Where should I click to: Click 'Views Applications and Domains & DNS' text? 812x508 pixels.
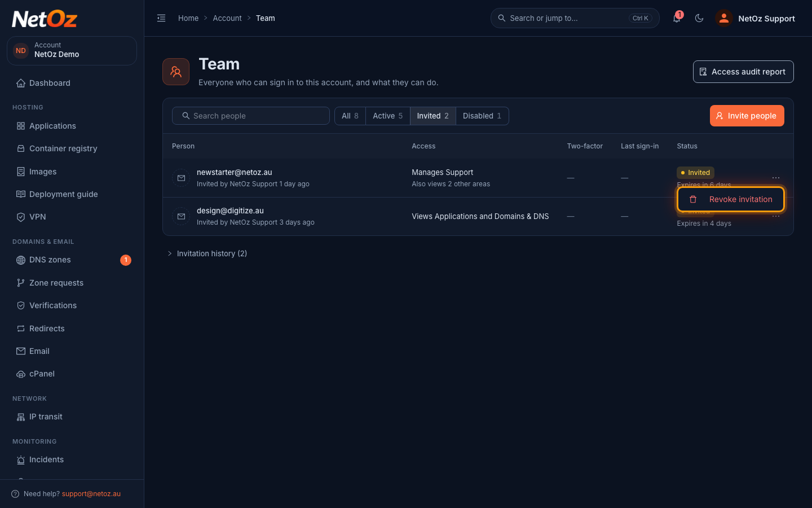(x=480, y=216)
